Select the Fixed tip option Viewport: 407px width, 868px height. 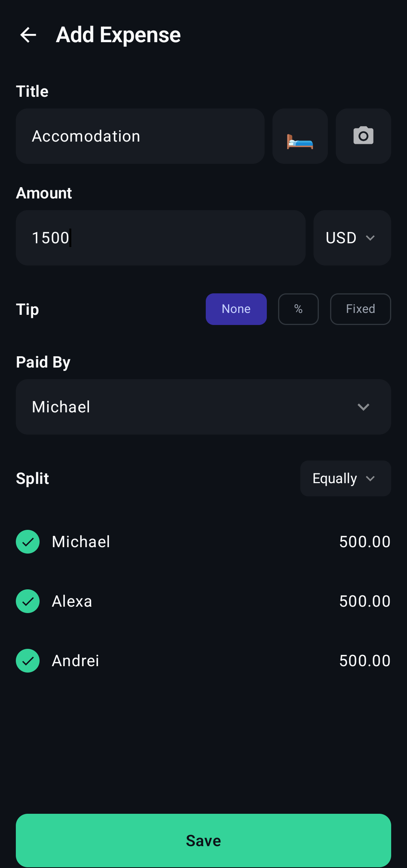361,309
